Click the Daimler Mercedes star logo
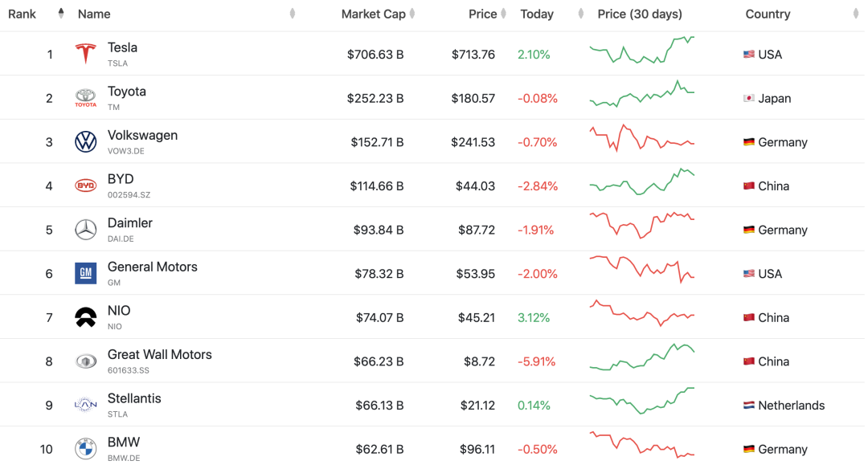868x469 pixels. pos(85,230)
